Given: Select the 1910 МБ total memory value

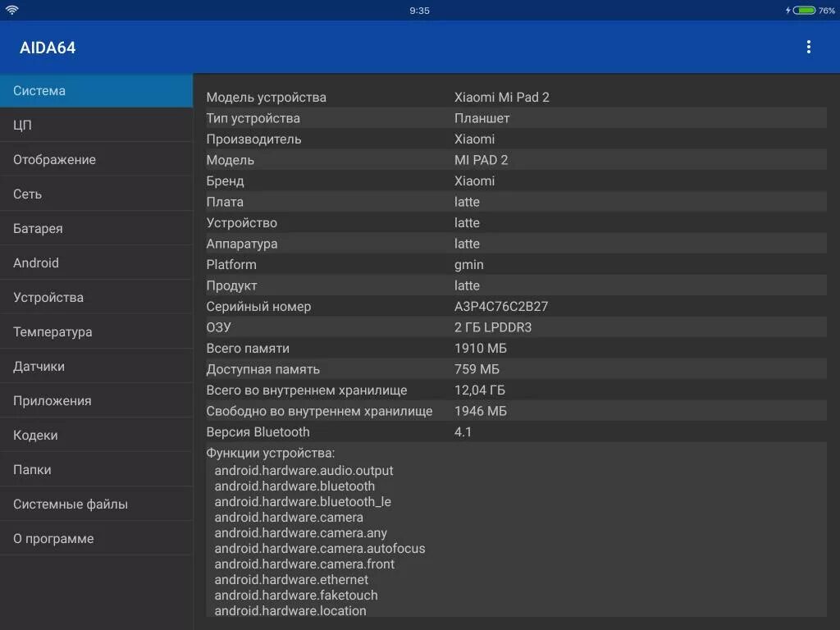Looking at the screenshot, I should [x=481, y=348].
